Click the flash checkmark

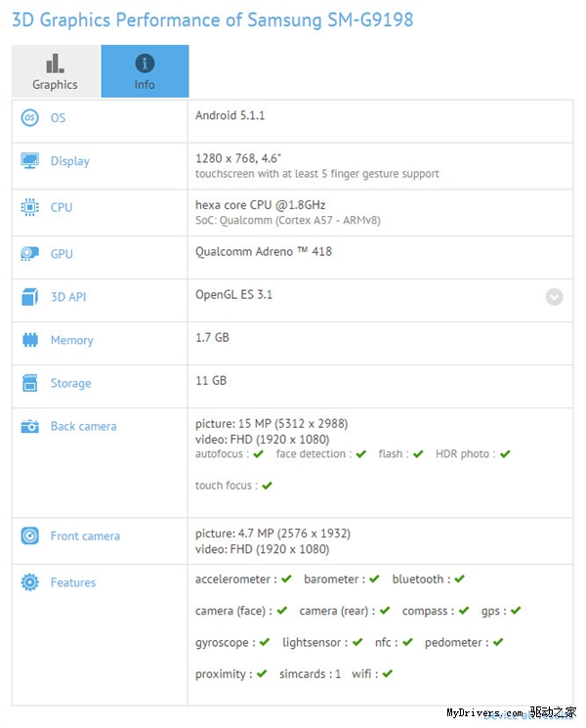tap(418, 453)
